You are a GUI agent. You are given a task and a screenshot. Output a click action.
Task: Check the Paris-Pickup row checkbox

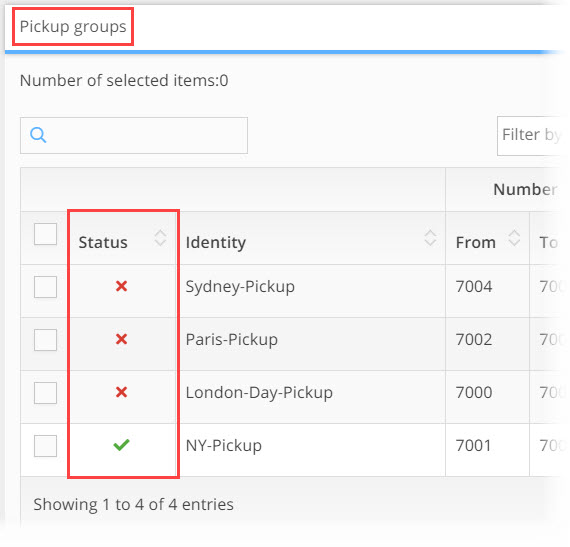[45, 340]
